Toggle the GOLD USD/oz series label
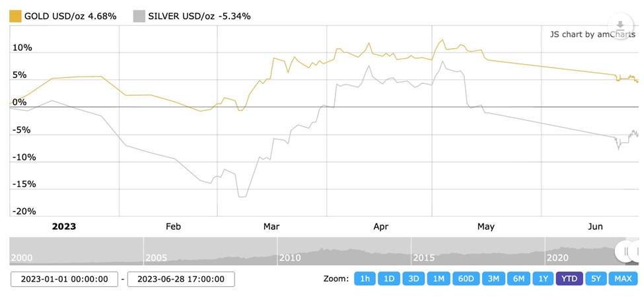The width and height of the screenshot is (644, 298). pyautogui.click(x=70, y=16)
